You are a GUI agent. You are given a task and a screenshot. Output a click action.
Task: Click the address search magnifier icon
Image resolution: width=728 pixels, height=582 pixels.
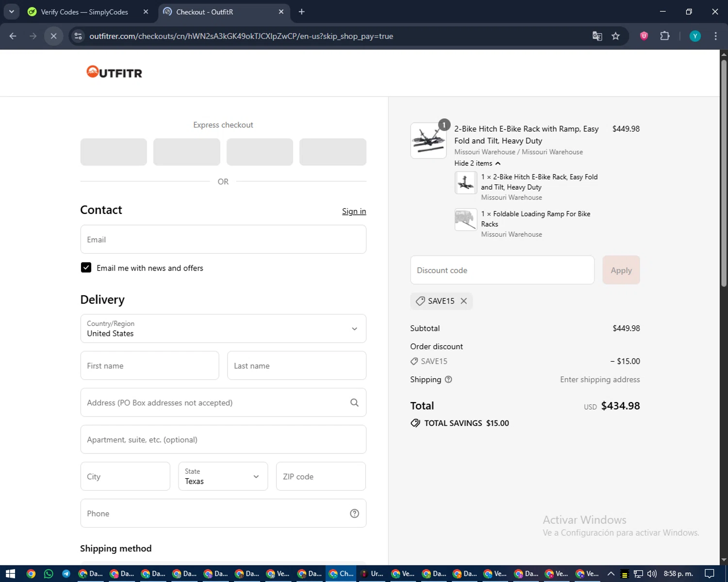(354, 403)
